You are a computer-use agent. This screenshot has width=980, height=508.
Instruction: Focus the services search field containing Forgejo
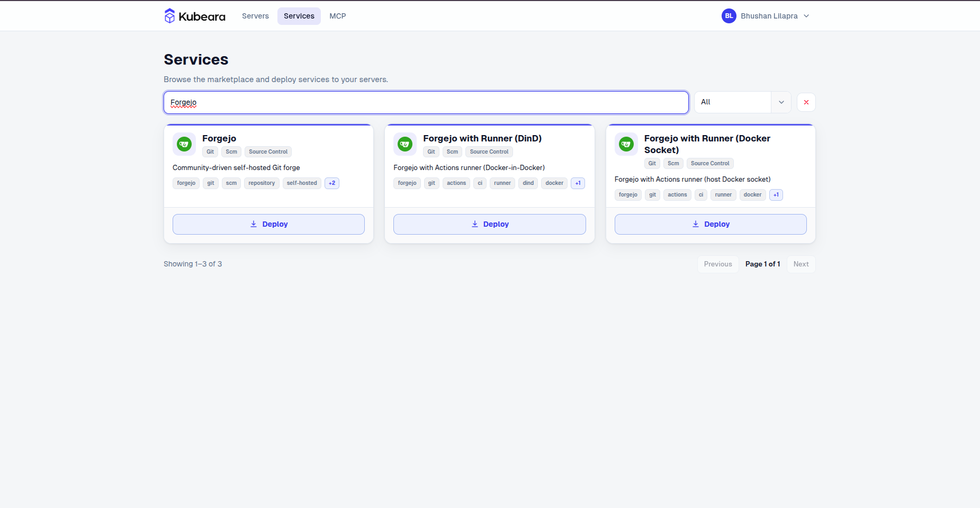(x=426, y=102)
